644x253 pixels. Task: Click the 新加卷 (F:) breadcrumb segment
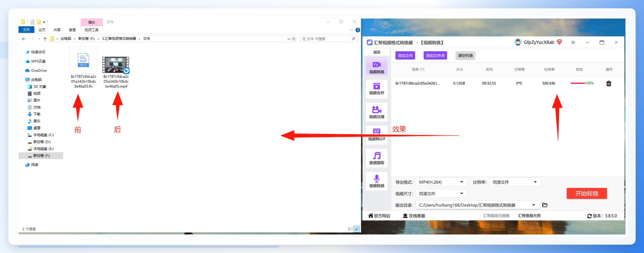click(86, 39)
